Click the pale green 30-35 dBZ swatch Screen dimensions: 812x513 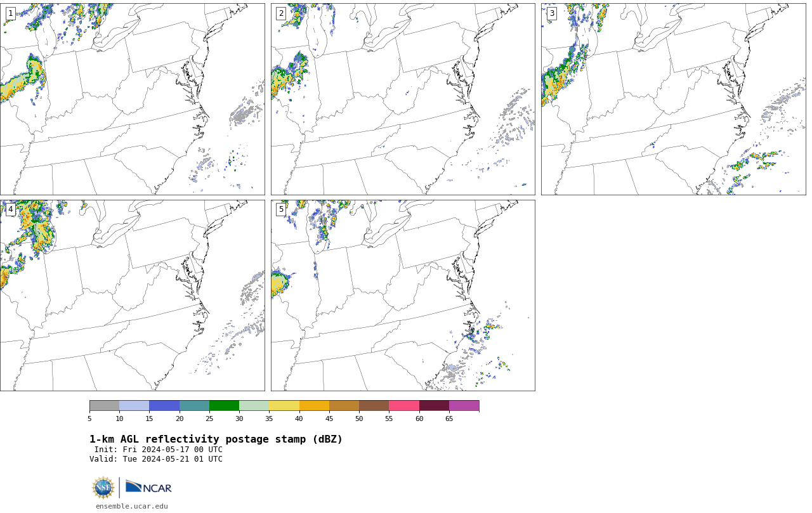coord(254,406)
